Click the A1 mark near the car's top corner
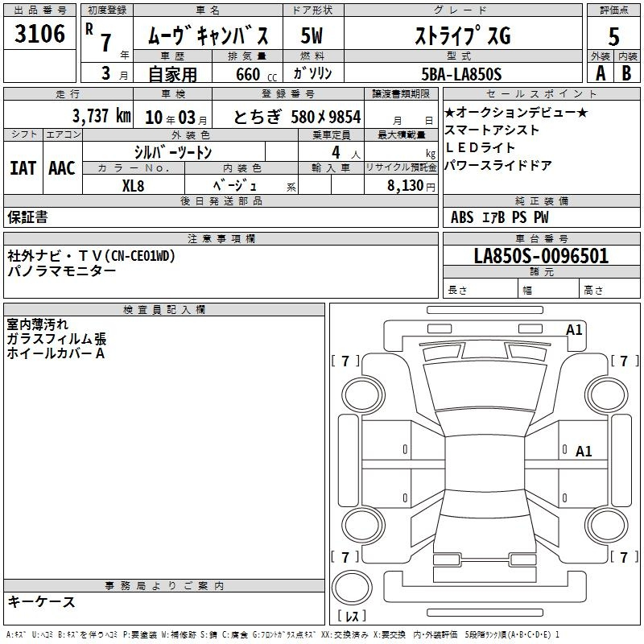Viewport: 644px width, 644px height. click(574, 330)
